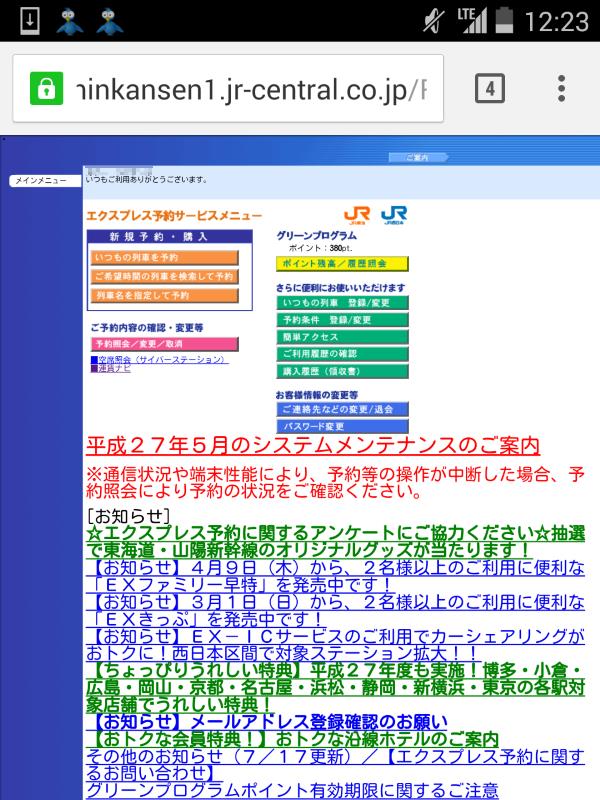Tap the green padlock security icon
The image size is (600, 800).
[46, 88]
